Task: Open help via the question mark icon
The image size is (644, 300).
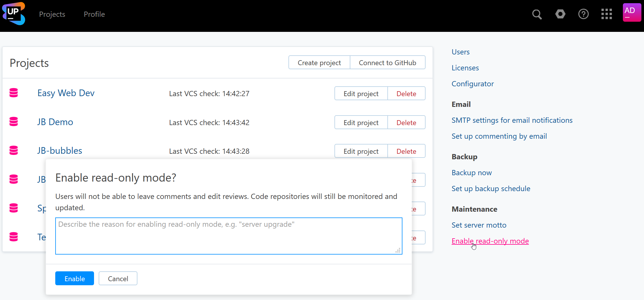Action: [584, 14]
